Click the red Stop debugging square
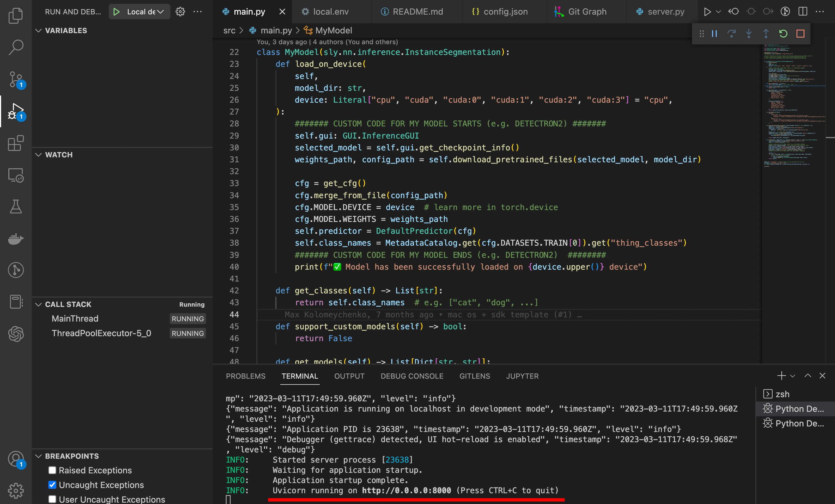This screenshot has height=504, width=835. pos(800,33)
